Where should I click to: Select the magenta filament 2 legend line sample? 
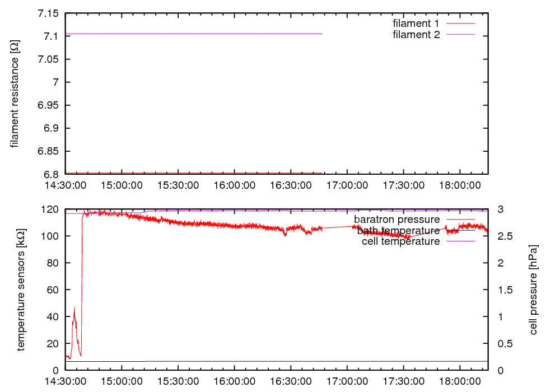[460, 35]
